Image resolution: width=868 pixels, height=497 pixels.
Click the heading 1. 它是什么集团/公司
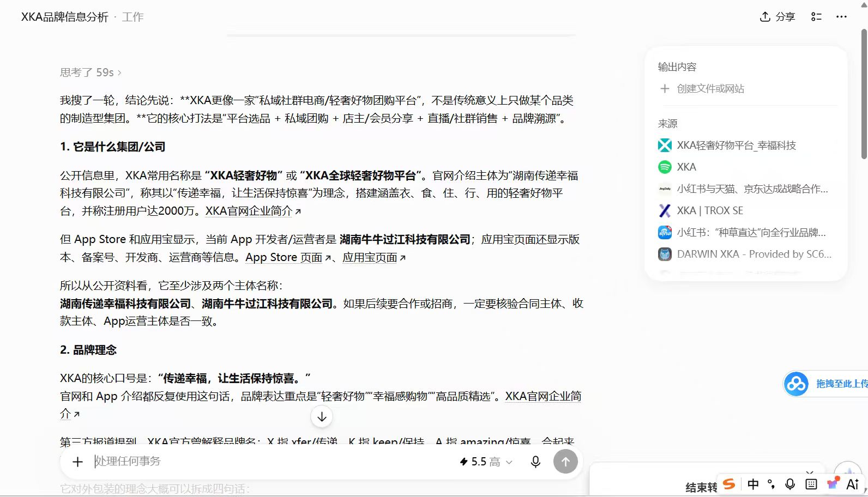113,147
